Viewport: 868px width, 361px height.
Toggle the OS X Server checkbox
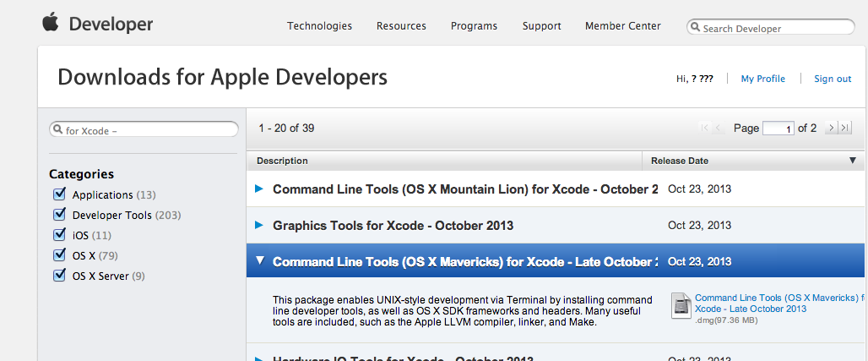pyautogui.click(x=59, y=276)
